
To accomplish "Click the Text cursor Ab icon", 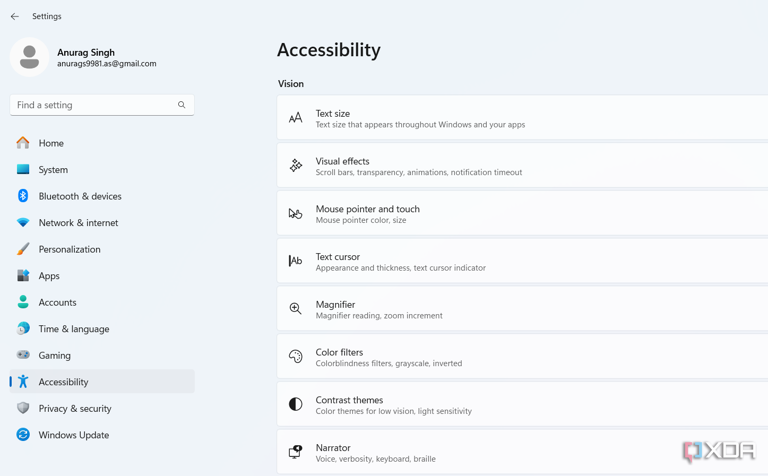I will 295,261.
